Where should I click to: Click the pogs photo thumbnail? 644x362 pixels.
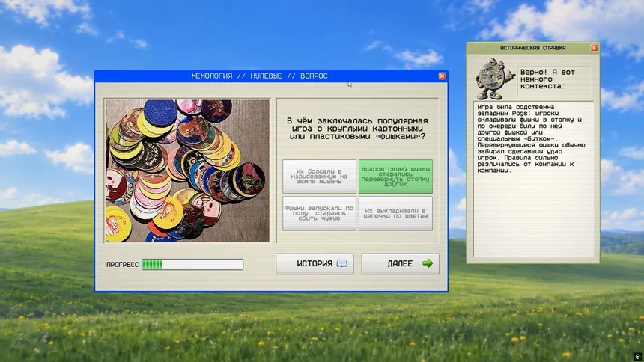[187, 171]
